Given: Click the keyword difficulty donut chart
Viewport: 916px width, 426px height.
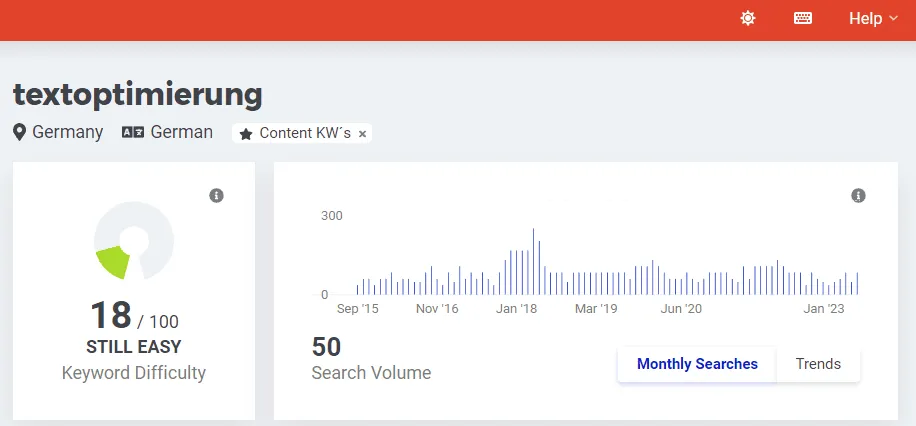Looking at the screenshot, I should (134, 240).
